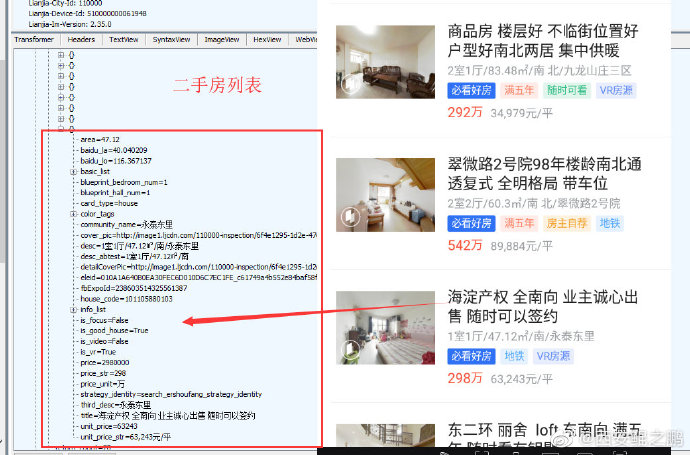Image resolution: width=690 pixels, height=455 pixels.
Task: Select the strategy_identity row
Action: pos(171,394)
